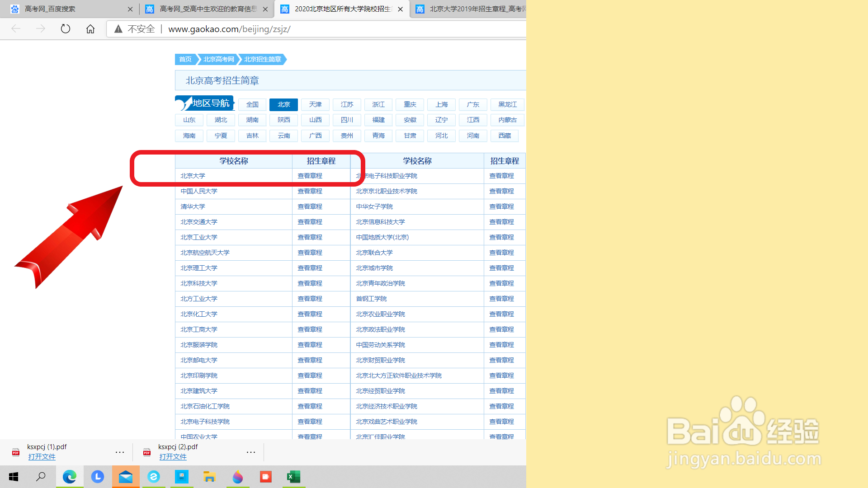
Task: Open the 中国人民大学 school link
Action: click(199, 191)
